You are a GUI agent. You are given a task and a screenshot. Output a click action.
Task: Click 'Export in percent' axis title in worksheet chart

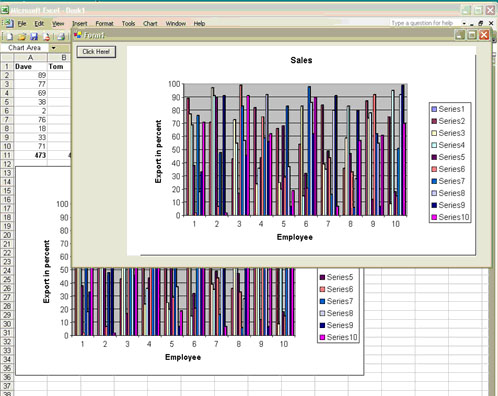pos(46,271)
